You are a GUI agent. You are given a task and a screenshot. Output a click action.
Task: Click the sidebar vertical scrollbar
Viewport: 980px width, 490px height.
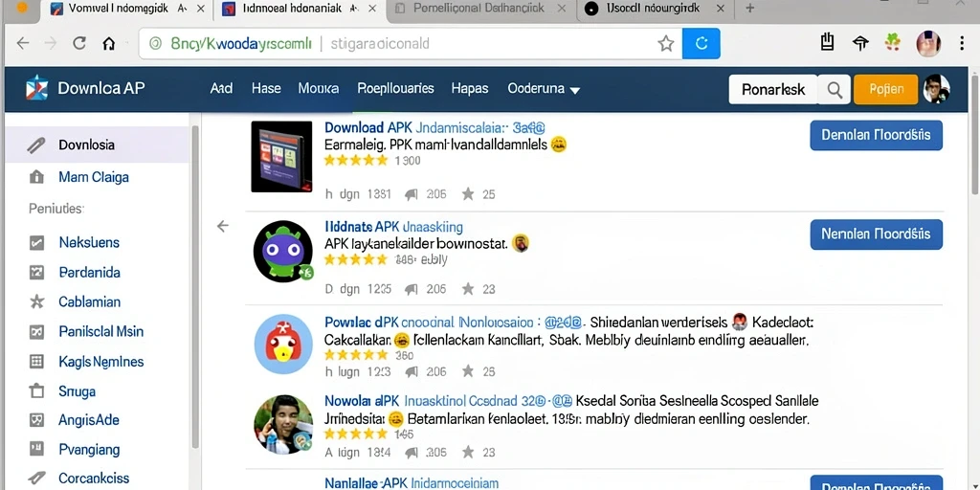pos(195,287)
